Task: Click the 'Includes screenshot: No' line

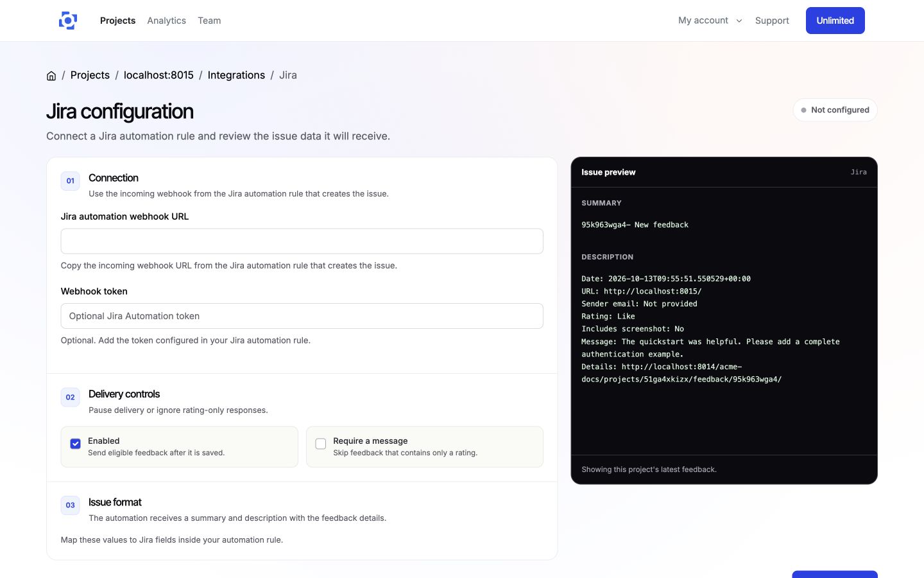Action: [633, 329]
